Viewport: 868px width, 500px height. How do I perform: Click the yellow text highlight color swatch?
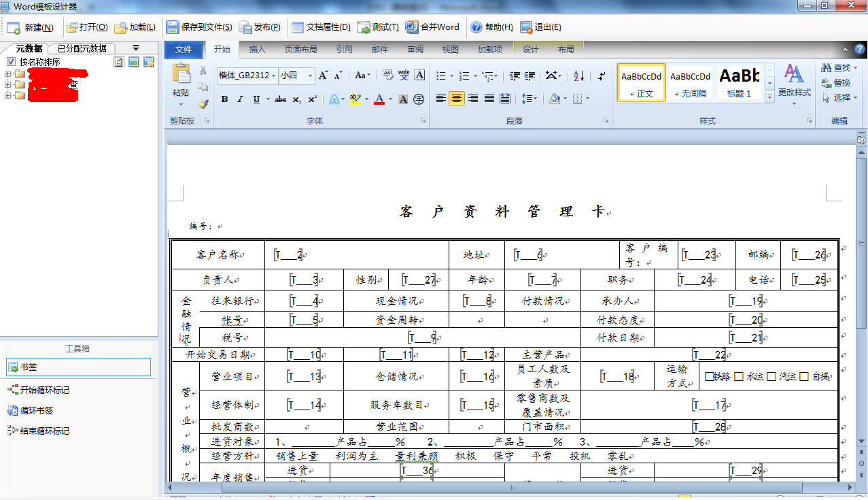[x=355, y=99]
